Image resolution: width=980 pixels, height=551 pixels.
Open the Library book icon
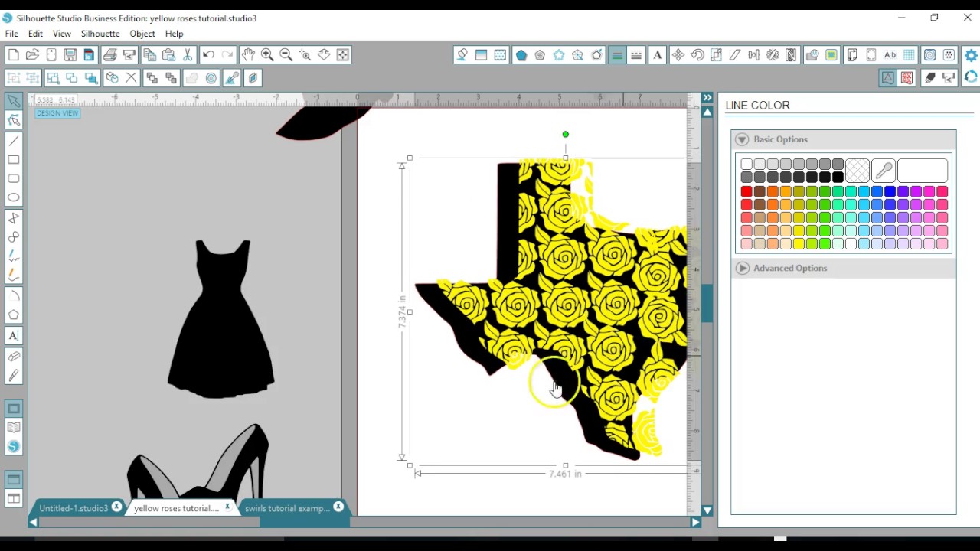point(14,428)
